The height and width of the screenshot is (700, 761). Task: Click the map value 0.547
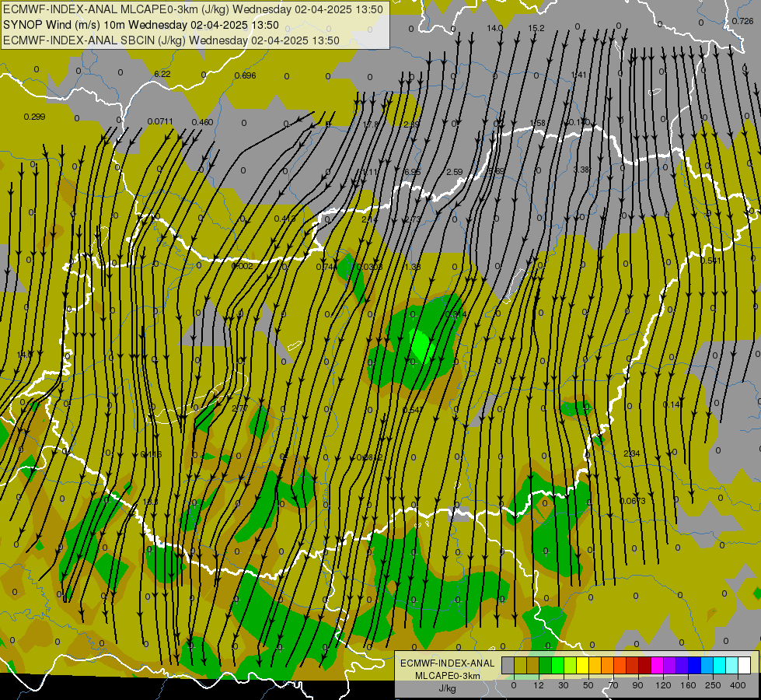[x=413, y=410]
